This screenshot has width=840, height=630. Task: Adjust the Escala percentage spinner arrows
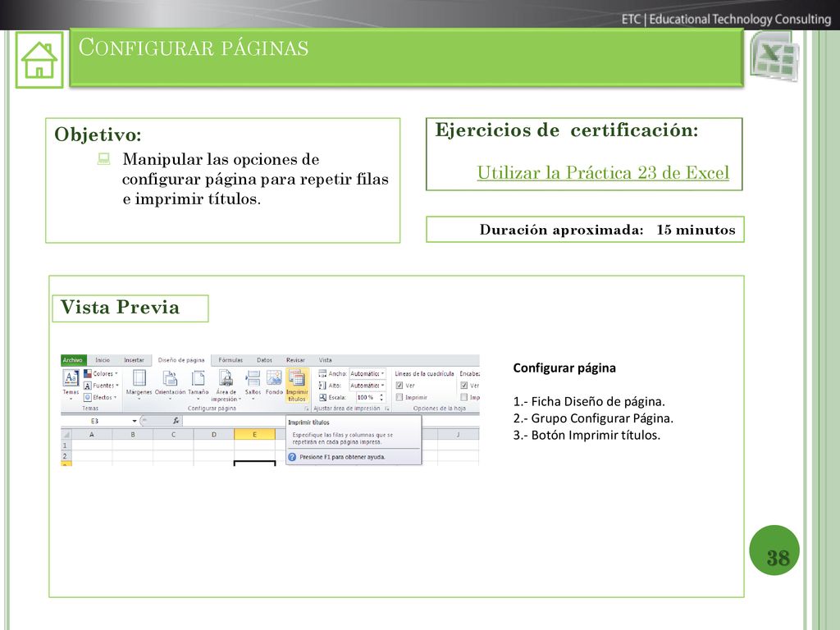point(382,397)
